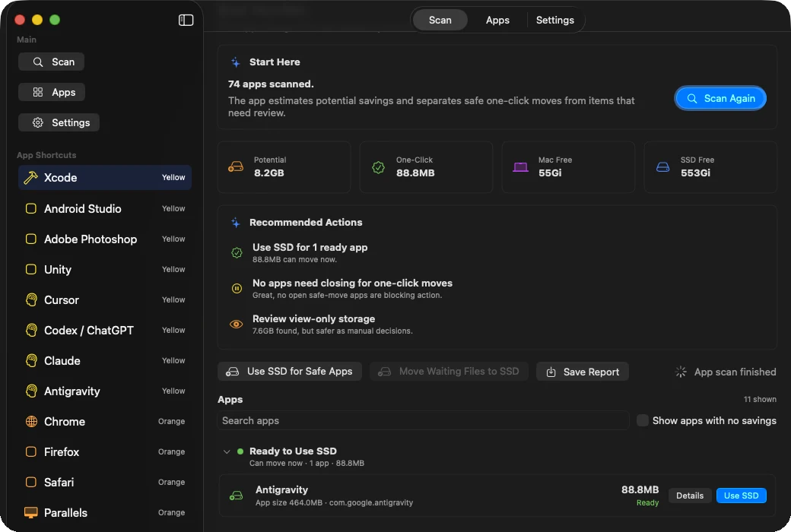
Task: Select Apps in the Main sidebar
Action: (x=52, y=92)
